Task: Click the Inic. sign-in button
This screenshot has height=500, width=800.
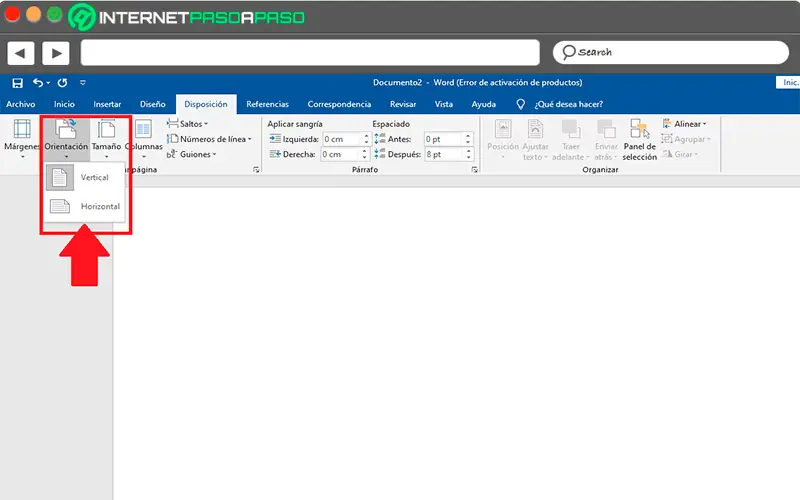Action: pyautogui.click(x=789, y=83)
